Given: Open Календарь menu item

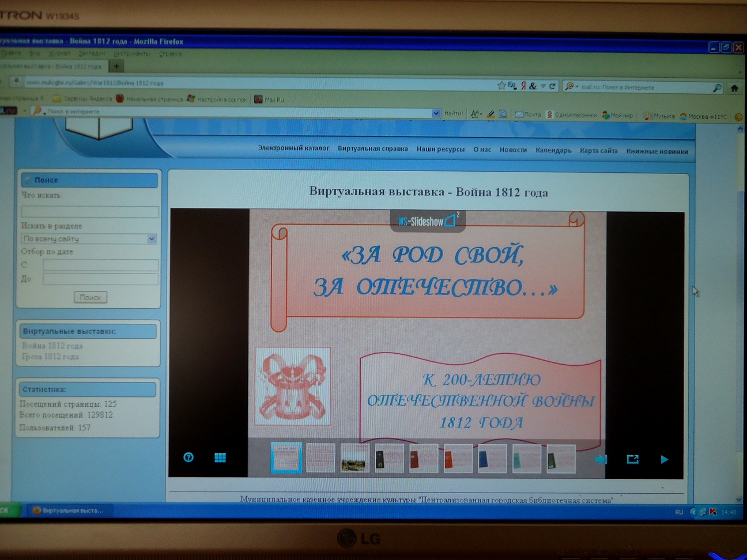Looking at the screenshot, I should coord(553,150).
